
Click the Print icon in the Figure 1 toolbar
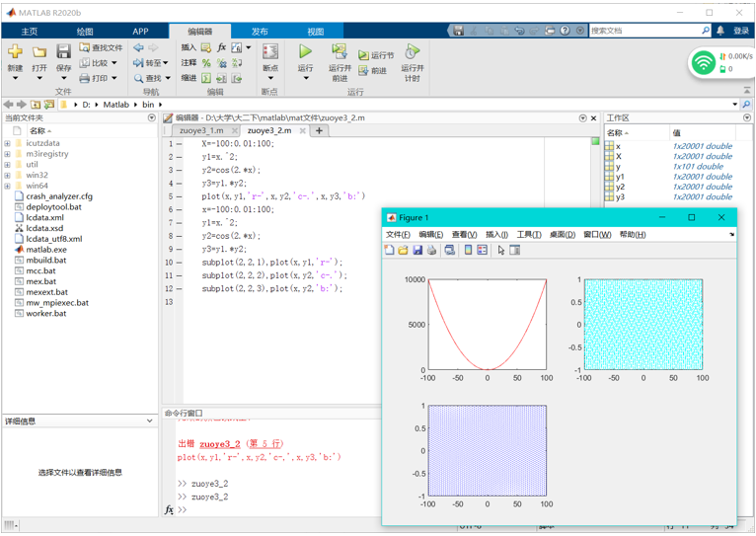click(x=431, y=250)
